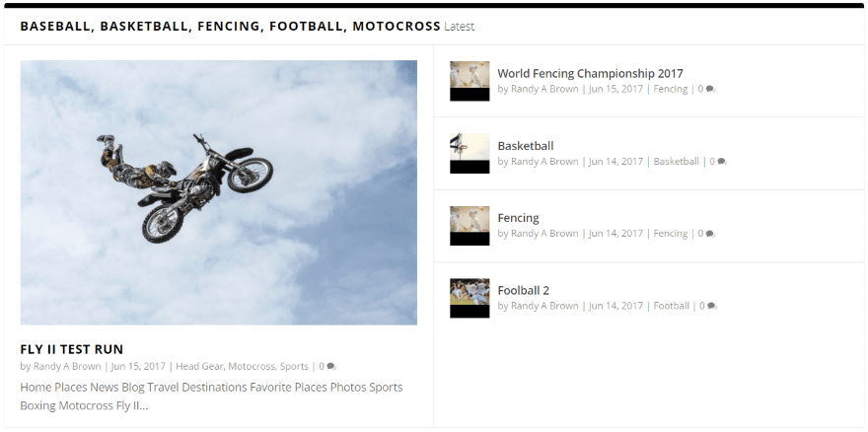
Task: Select the Motocross category under featured post
Action: pyautogui.click(x=251, y=367)
